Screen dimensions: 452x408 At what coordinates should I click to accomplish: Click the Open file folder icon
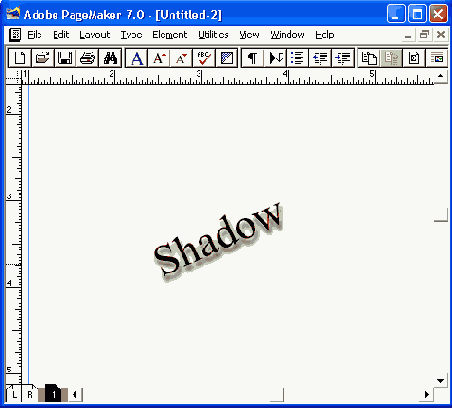[42, 58]
